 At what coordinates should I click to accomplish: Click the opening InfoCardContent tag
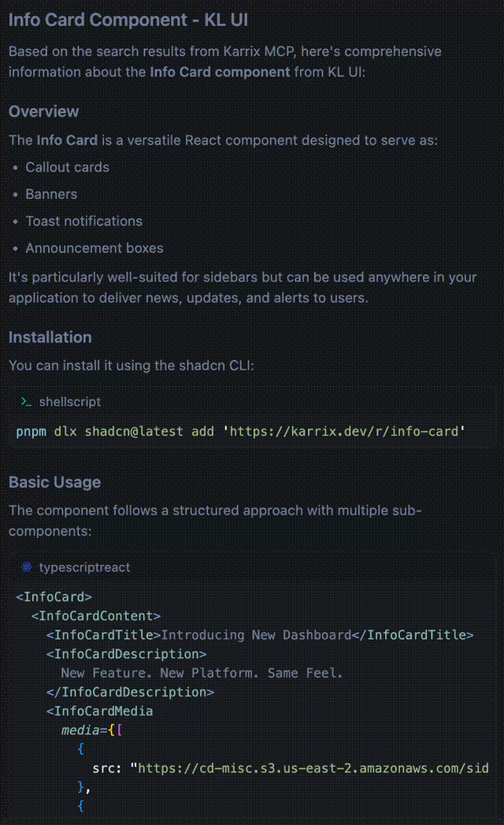tap(95, 616)
